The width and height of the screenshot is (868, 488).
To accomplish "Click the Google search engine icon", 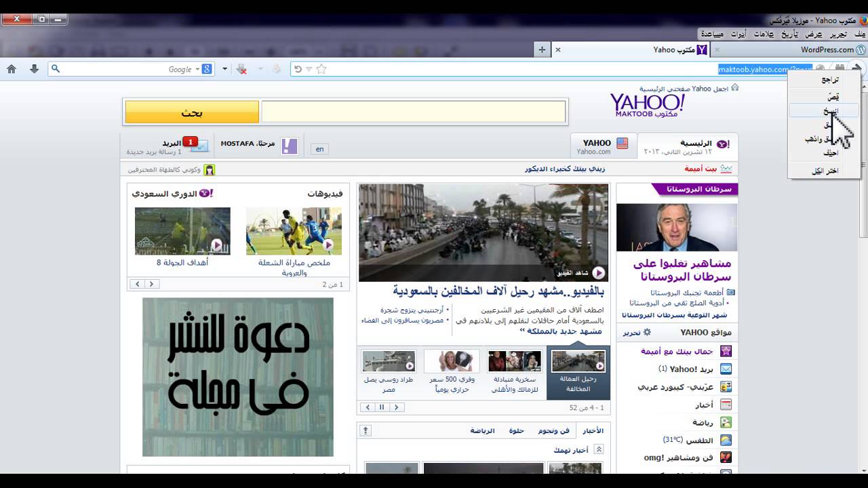I will [x=207, y=69].
